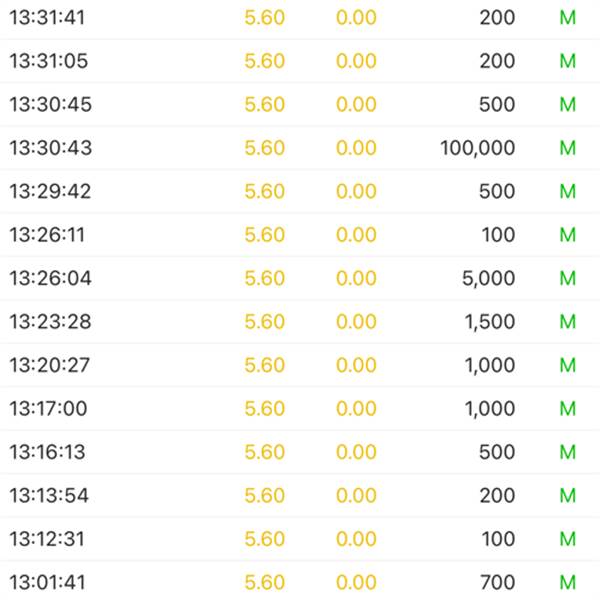Click the 5.60 price on the 13:12:31 row

click(x=264, y=539)
